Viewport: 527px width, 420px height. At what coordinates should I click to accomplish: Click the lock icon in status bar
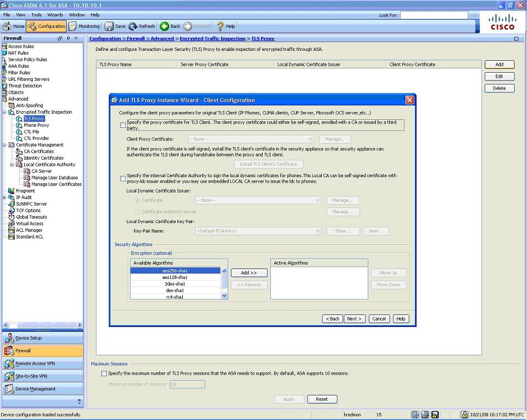pyautogui.click(x=464, y=415)
